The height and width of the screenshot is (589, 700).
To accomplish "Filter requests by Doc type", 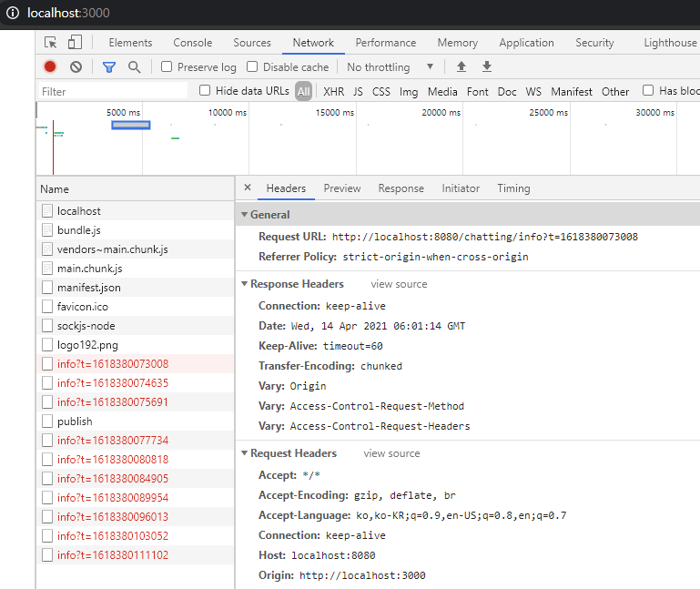I will [507, 92].
